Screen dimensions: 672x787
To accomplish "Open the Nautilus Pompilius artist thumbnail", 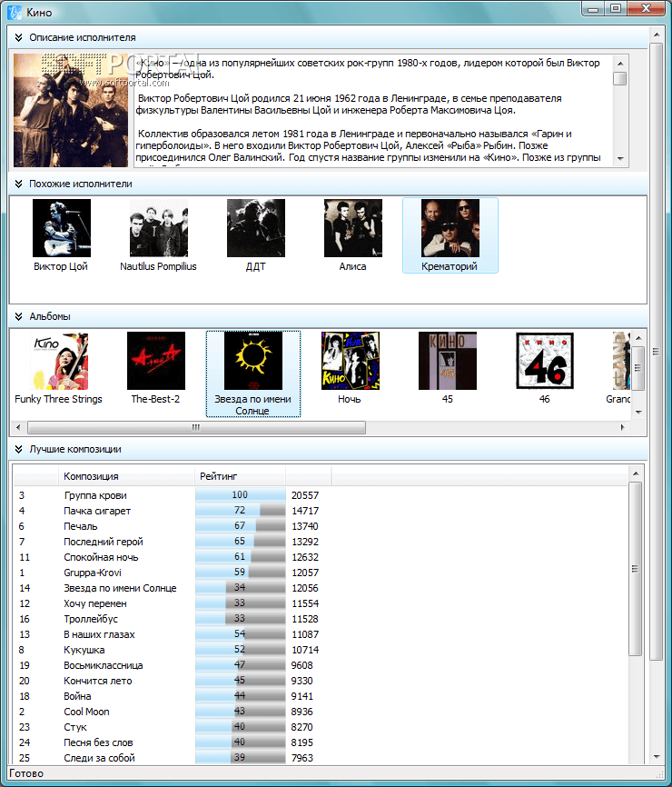I will [159, 228].
